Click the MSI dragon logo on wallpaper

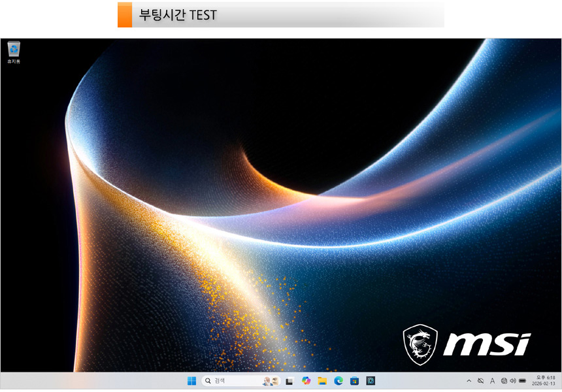click(x=421, y=344)
